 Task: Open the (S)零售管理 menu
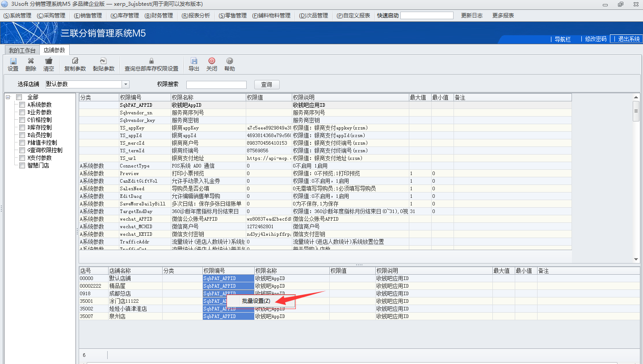click(232, 15)
